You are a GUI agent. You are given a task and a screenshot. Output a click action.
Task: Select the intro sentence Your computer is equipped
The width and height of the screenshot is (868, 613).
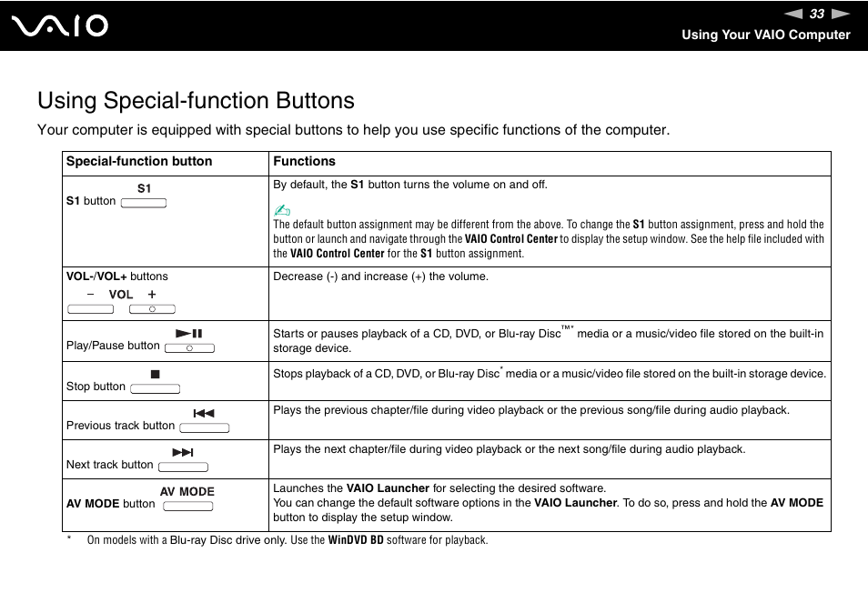354,130
